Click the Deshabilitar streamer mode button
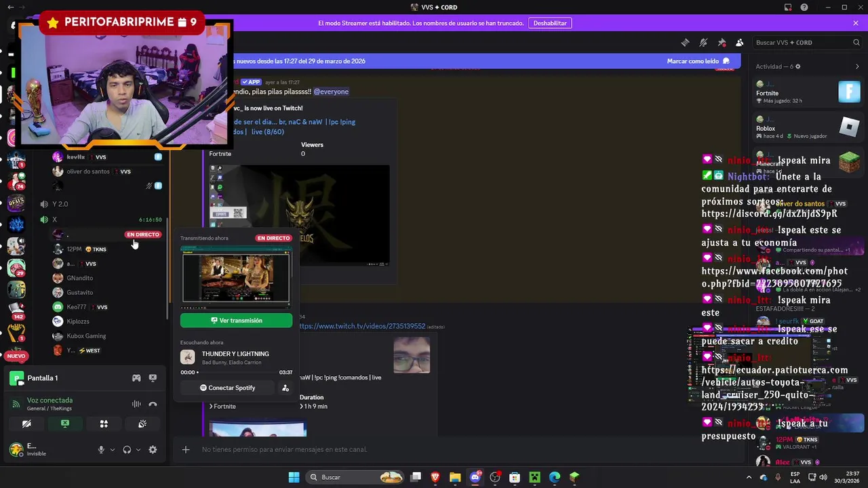 pyautogui.click(x=550, y=23)
